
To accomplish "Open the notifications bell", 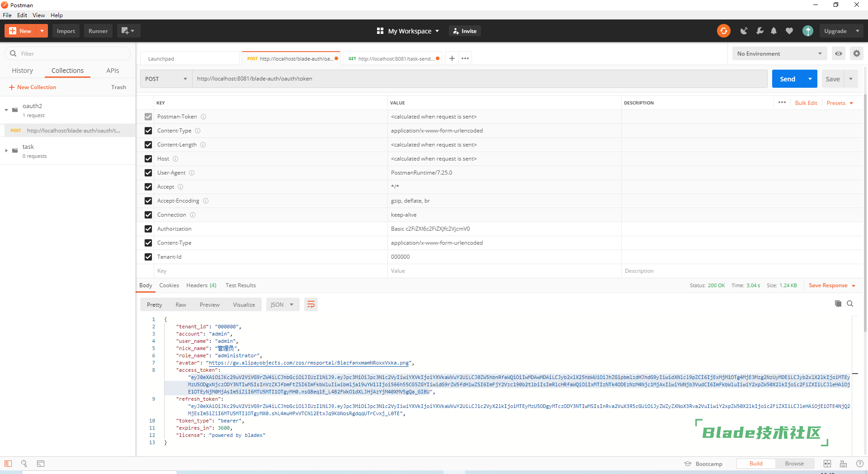I will point(774,31).
